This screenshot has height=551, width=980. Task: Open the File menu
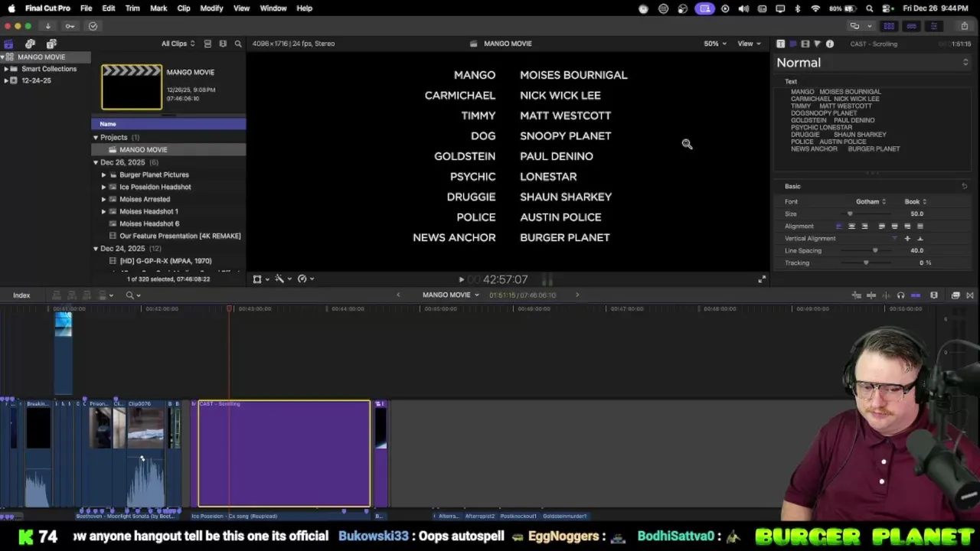coord(86,8)
